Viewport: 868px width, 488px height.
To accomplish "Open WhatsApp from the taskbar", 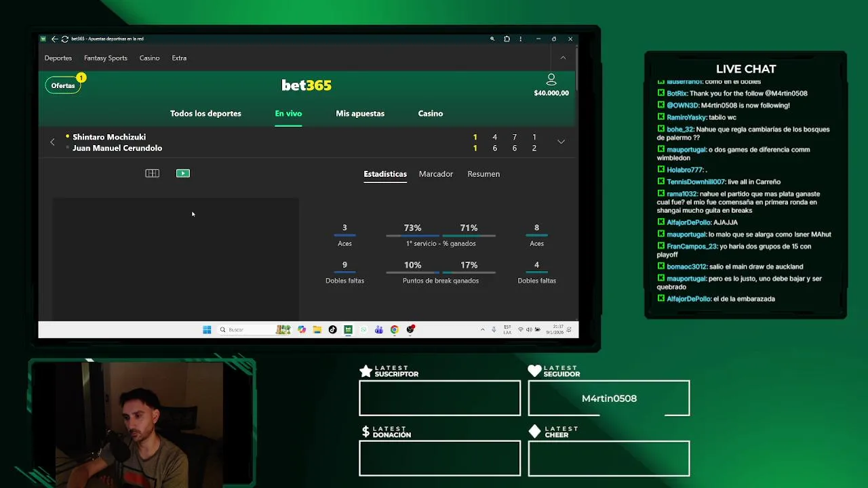I will click(363, 329).
